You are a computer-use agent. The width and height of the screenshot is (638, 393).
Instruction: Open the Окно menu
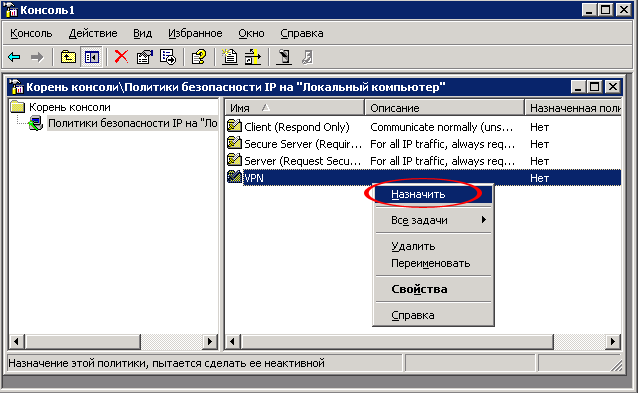[x=251, y=33]
